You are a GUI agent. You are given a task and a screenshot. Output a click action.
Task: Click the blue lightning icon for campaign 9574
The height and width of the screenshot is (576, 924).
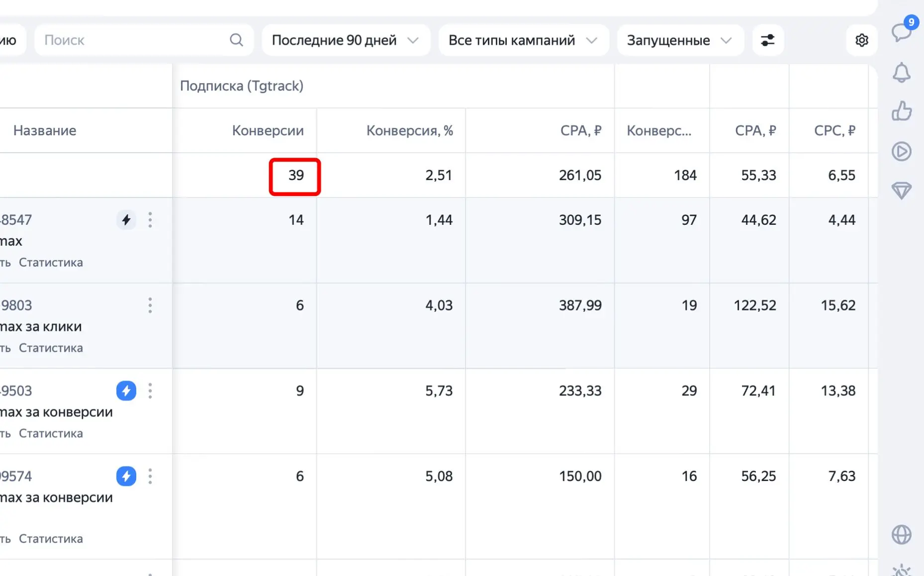[126, 476]
